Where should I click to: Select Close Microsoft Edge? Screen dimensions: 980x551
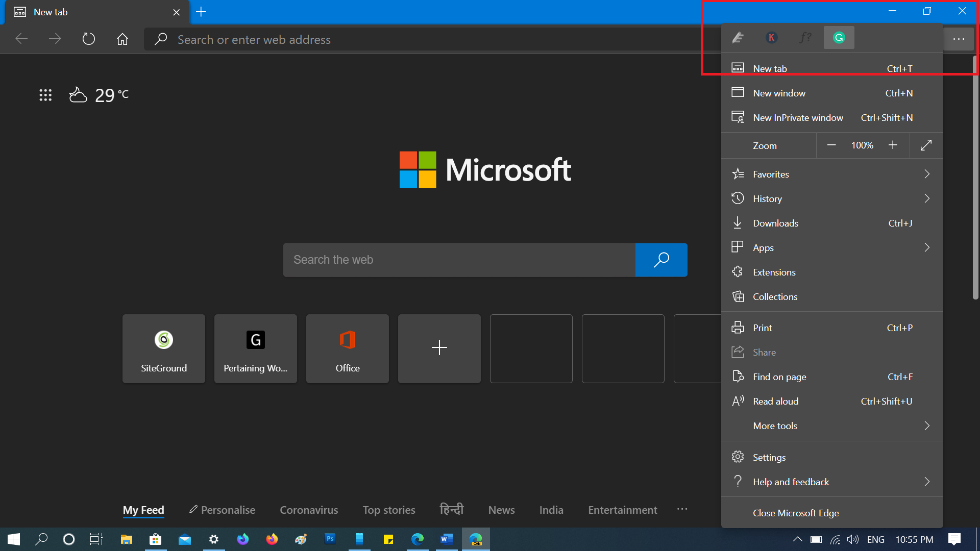tap(795, 513)
